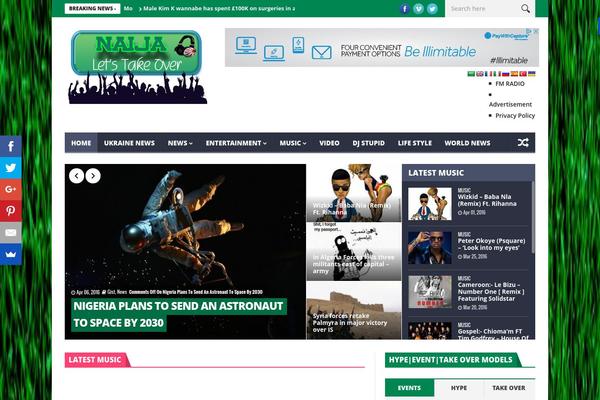This screenshot has height=400, width=600.
Task: Go to next slide with right arrow
Action: pyautogui.click(x=93, y=176)
